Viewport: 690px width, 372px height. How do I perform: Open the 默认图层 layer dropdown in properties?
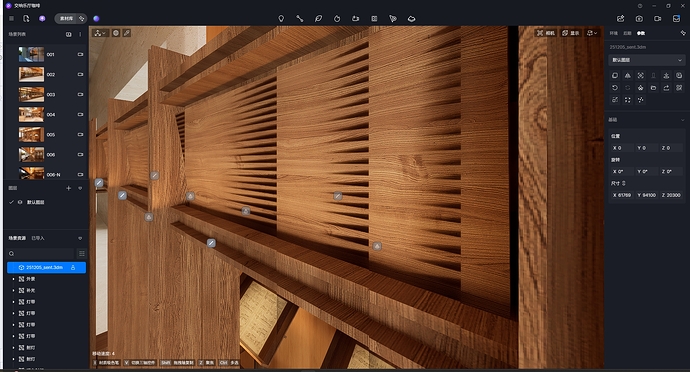(646, 60)
